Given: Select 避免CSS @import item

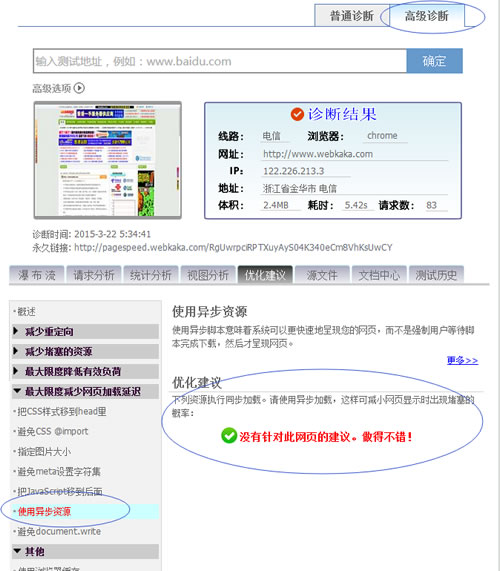Looking at the screenshot, I should coord(53,432).
